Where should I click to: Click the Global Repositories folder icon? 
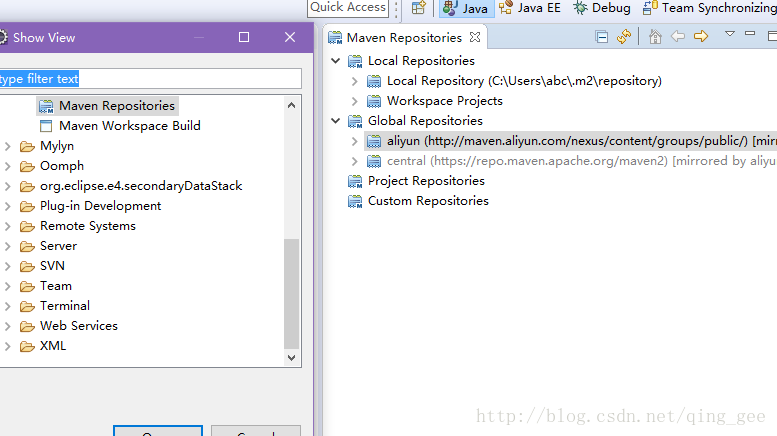[x=355, y=121]
